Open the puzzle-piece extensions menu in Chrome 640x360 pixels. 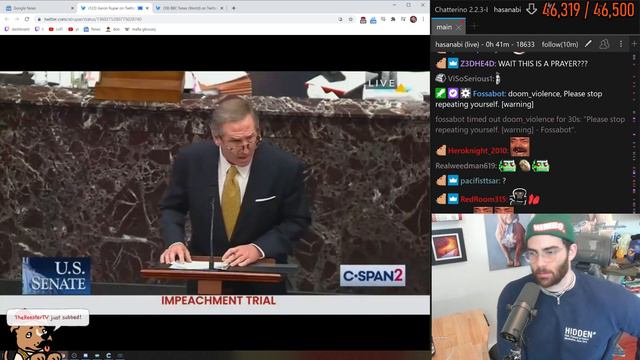(x=393, y=19)
